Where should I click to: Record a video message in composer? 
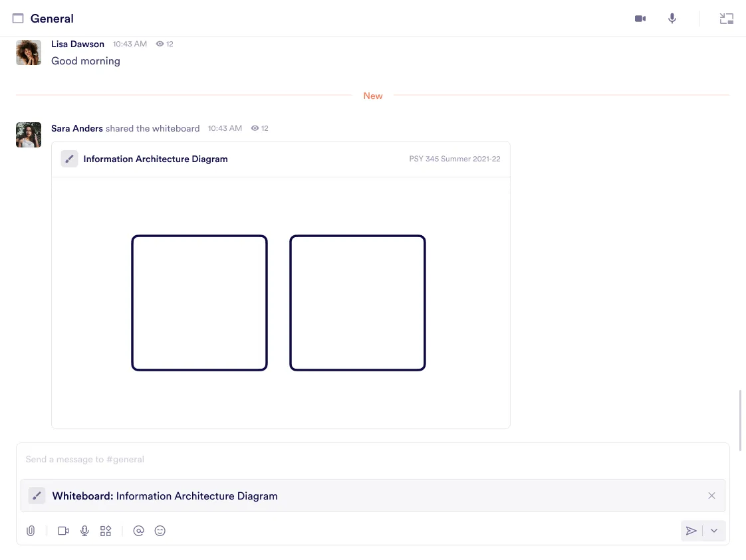point(63,531)
